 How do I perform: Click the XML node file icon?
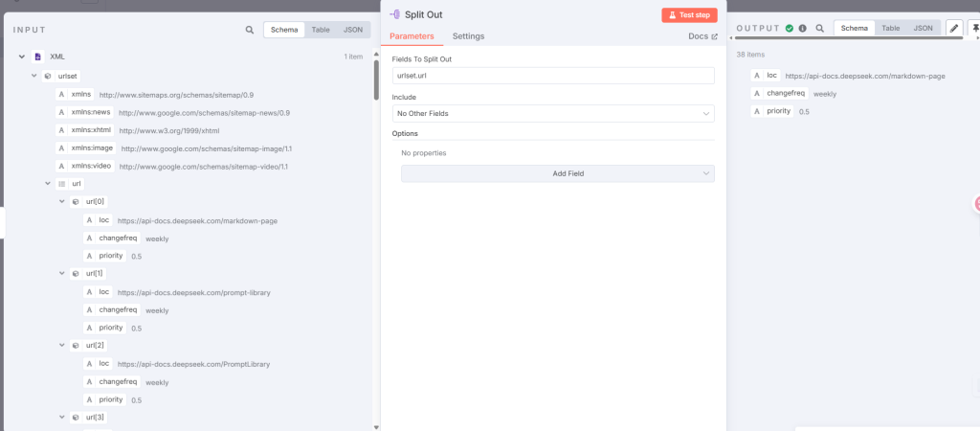tap(38, 57)
